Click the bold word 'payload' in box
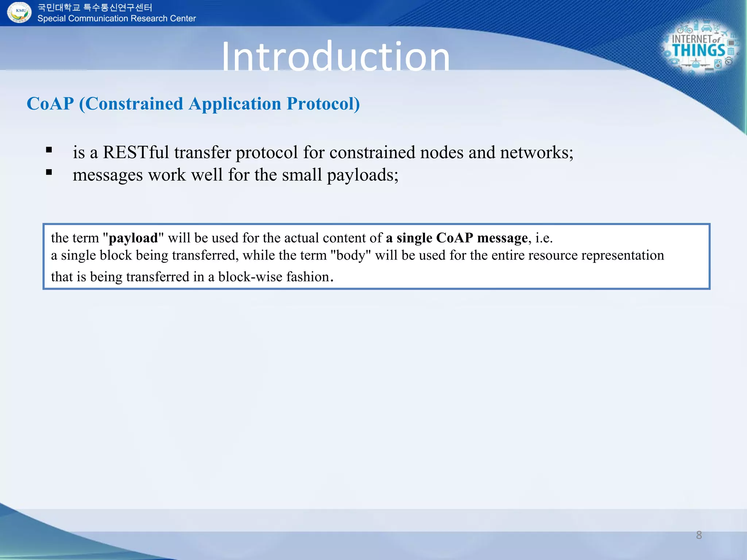This screenshot has height=560, width=747. pos(133,238)
